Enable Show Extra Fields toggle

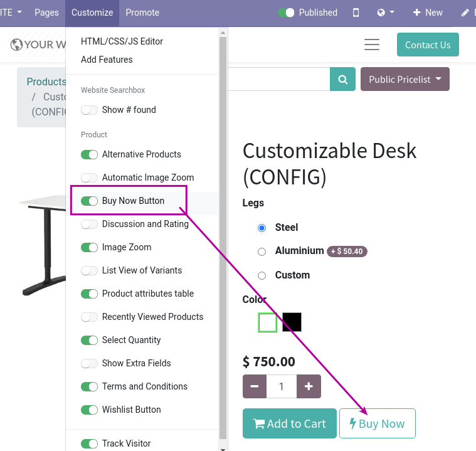pos(89,364)
